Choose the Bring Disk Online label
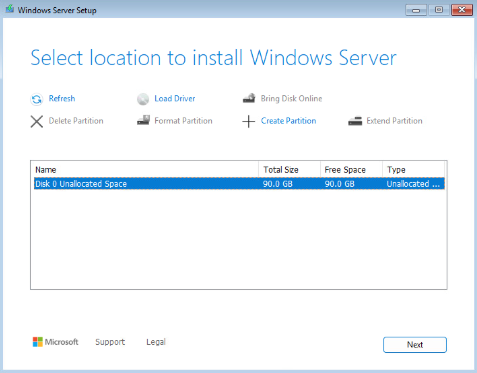The image size is (477, 373). click(291, 99)
